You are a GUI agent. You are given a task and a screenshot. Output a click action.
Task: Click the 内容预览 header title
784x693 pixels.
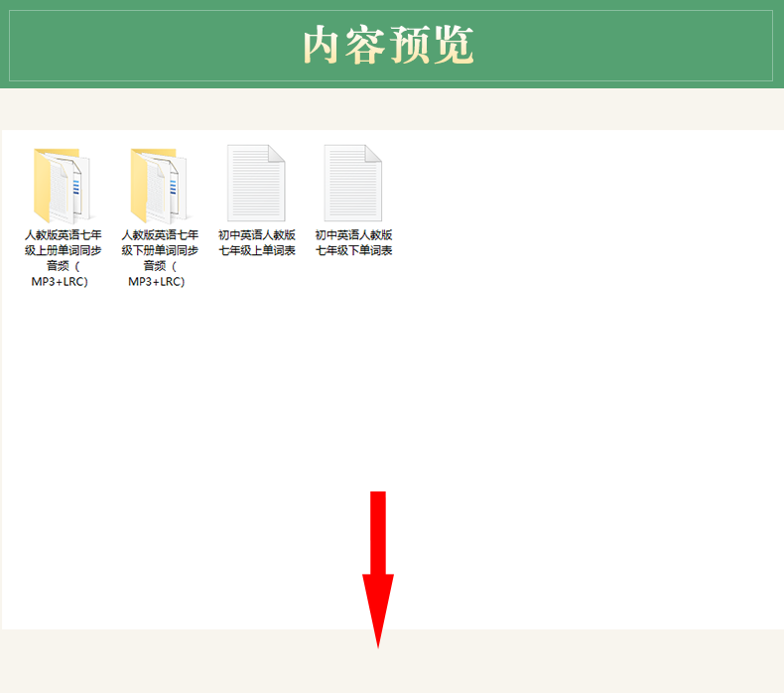[388, 45]
